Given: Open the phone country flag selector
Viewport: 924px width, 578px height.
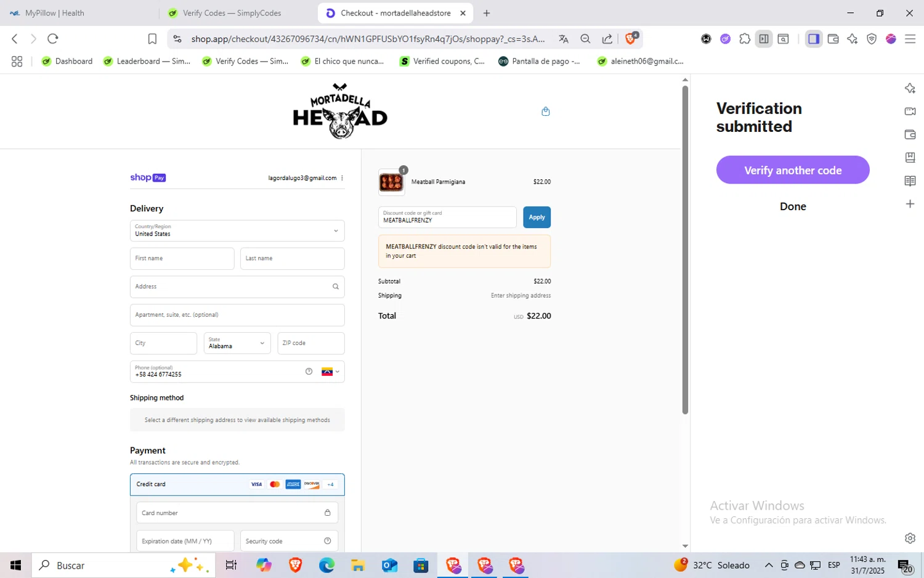Looking at the screenshot, I should pyautogui.click(x=330, y=372).
